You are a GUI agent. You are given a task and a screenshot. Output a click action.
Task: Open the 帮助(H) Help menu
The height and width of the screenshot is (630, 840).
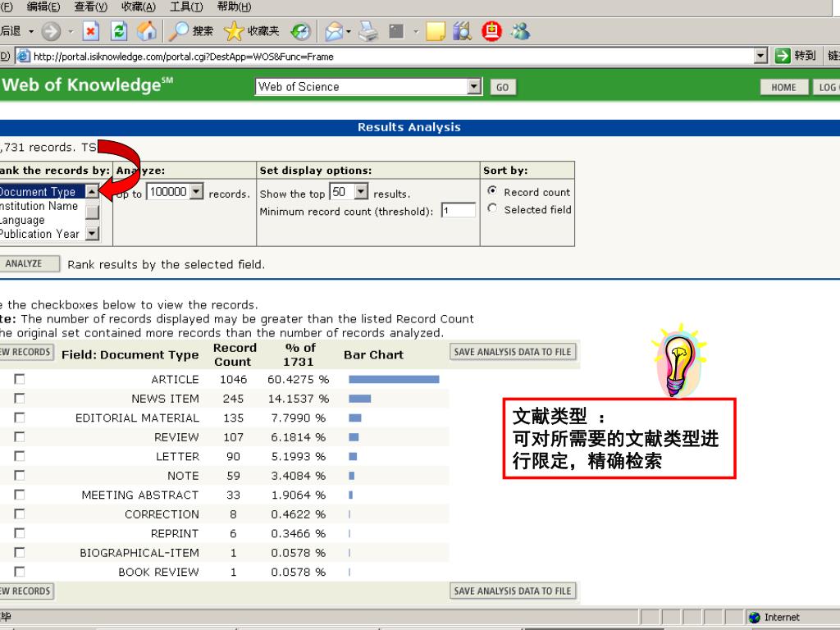[234, 7]
